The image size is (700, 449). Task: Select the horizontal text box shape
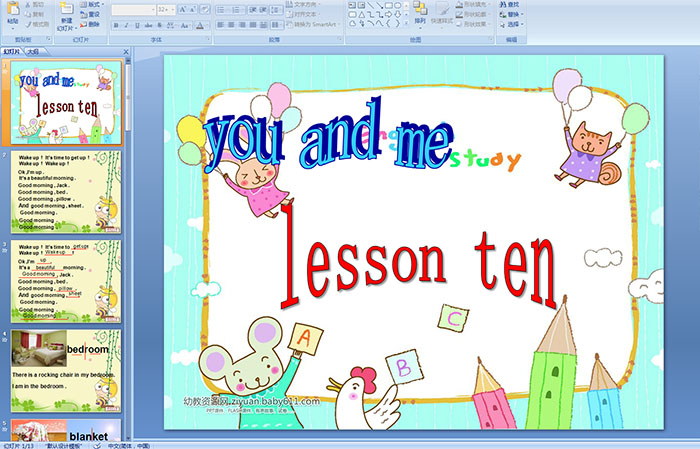tap(353, 5)
